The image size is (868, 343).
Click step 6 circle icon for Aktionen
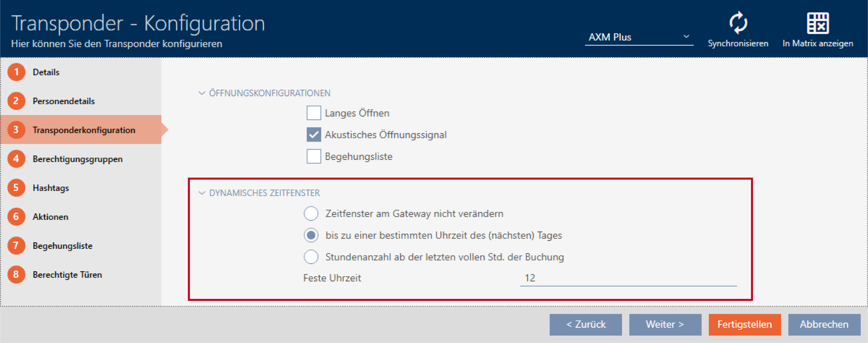point(16,217)
